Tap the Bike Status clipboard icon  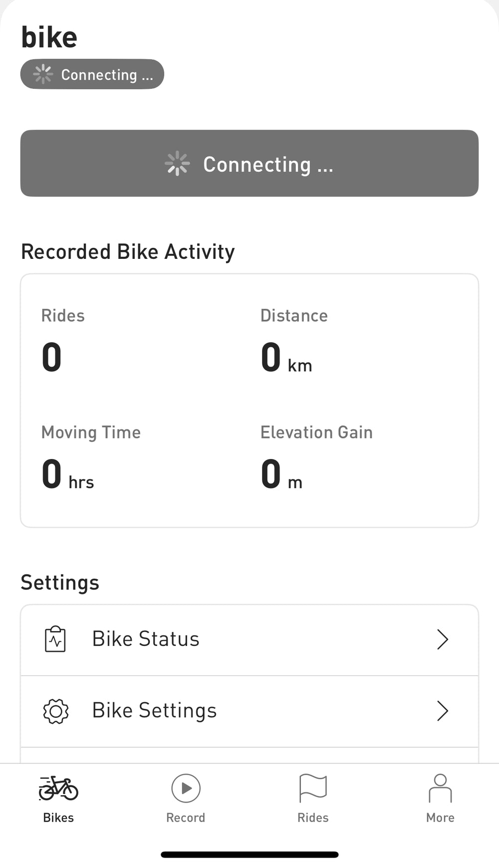[55, 639]
